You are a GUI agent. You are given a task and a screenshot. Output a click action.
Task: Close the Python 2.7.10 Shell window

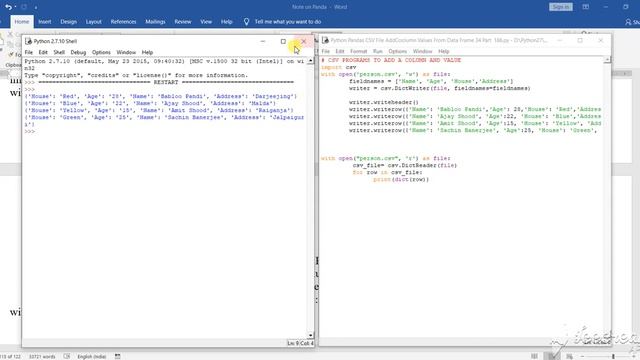pyautogui.click(x=304, y=41)
